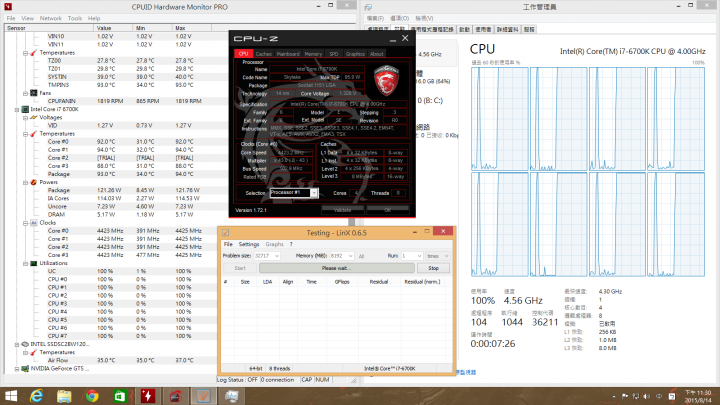720x405 pixels.
Task: Switch to the Mainboard tab in CPU-Z
Action: tap(288, 54)
